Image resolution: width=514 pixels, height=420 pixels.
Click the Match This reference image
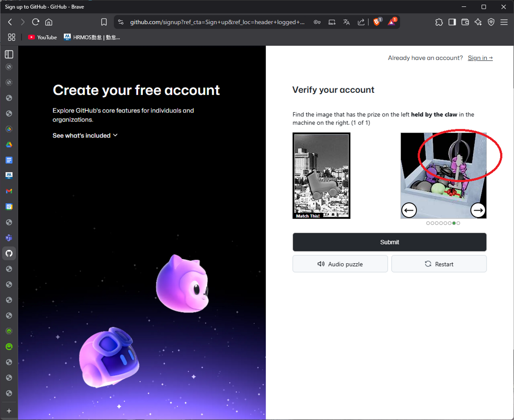click(x=321, y=176)
